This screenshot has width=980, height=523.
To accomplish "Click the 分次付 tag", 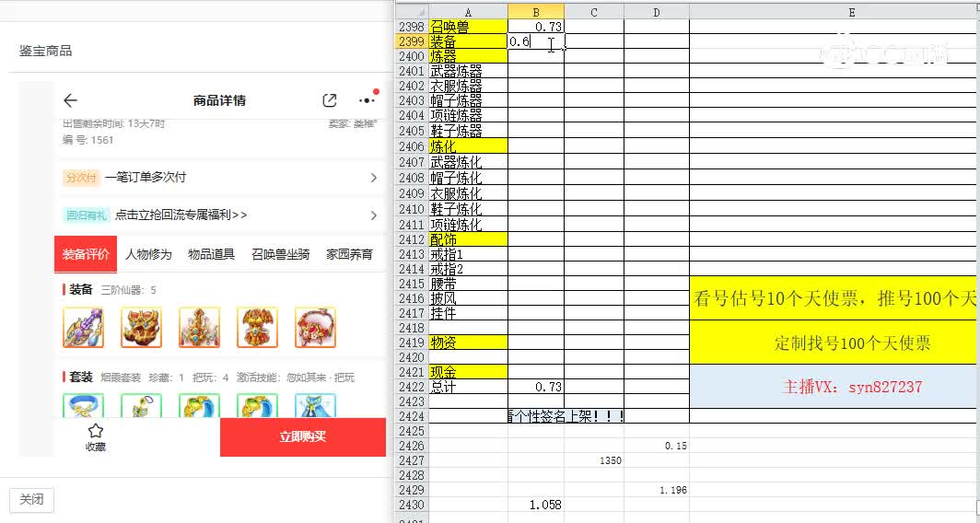I will pos(81,178).
